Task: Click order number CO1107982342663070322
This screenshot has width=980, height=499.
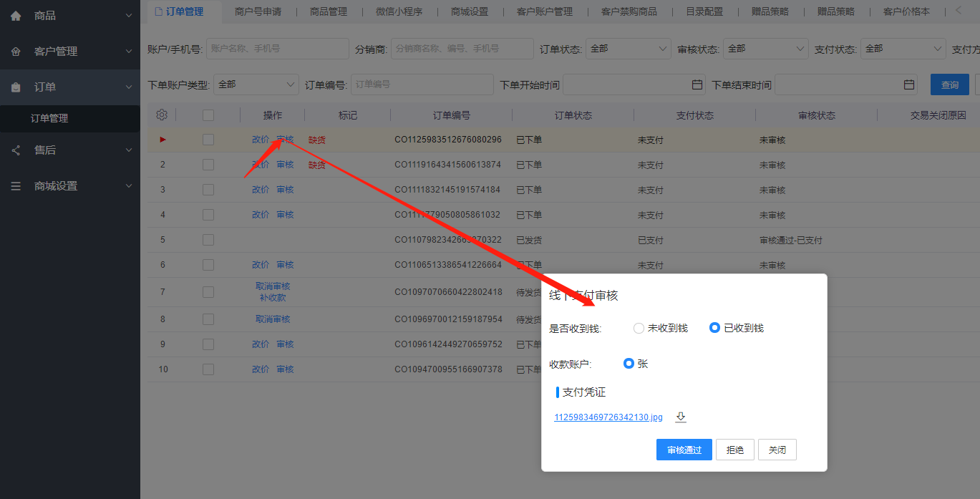Action: 448,240
